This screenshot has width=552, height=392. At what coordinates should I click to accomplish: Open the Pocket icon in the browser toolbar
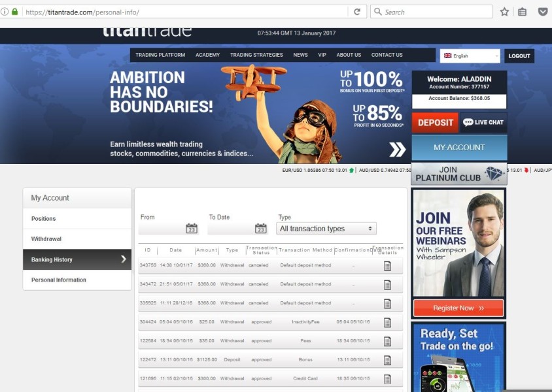tap(543, 12)
